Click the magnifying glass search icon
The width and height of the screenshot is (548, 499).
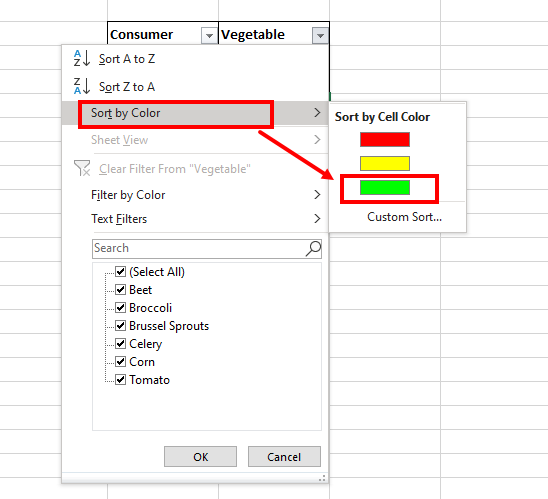tap(313, 248)
